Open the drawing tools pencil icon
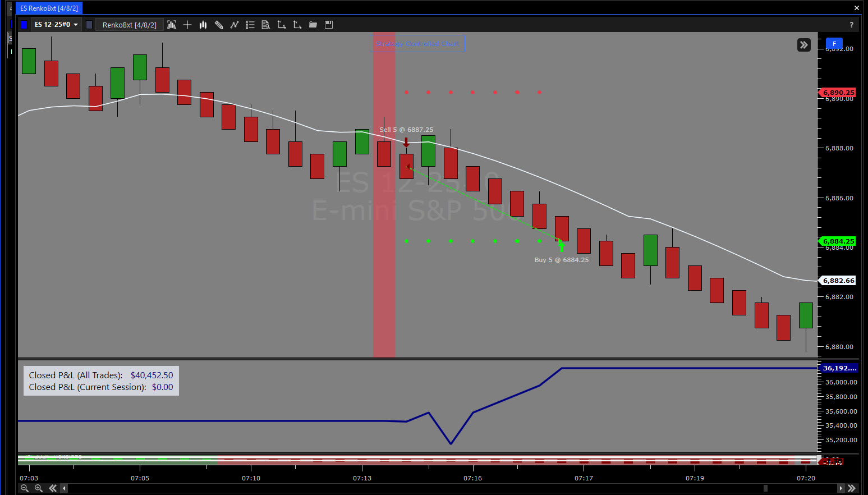The width and height of the screenshot is (868, 495). tap(219, 25)
